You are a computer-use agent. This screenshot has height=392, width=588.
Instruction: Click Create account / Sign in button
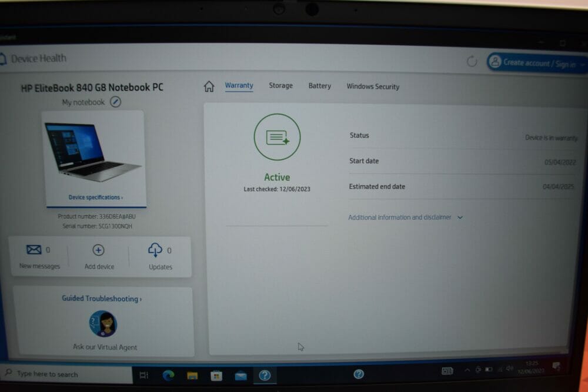coord(537,62)
